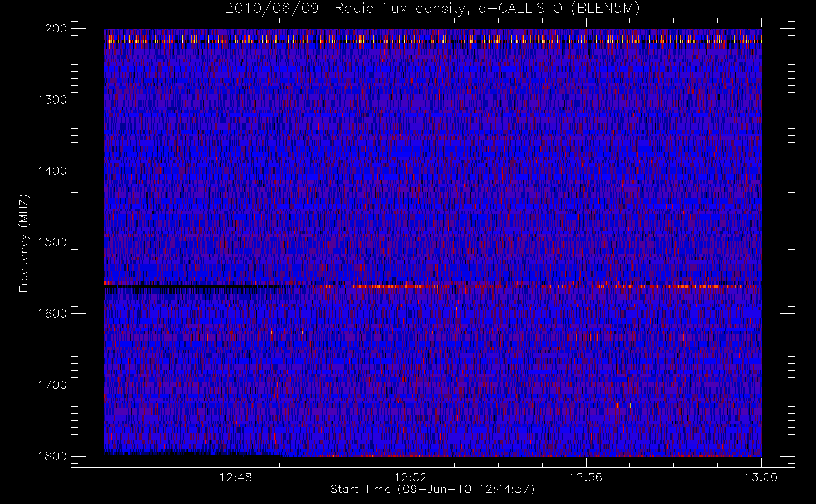The height and width of the screenshot is (504, 816).
Task: Click the 1300 frequency tick label
Action: tap(52, 100)
